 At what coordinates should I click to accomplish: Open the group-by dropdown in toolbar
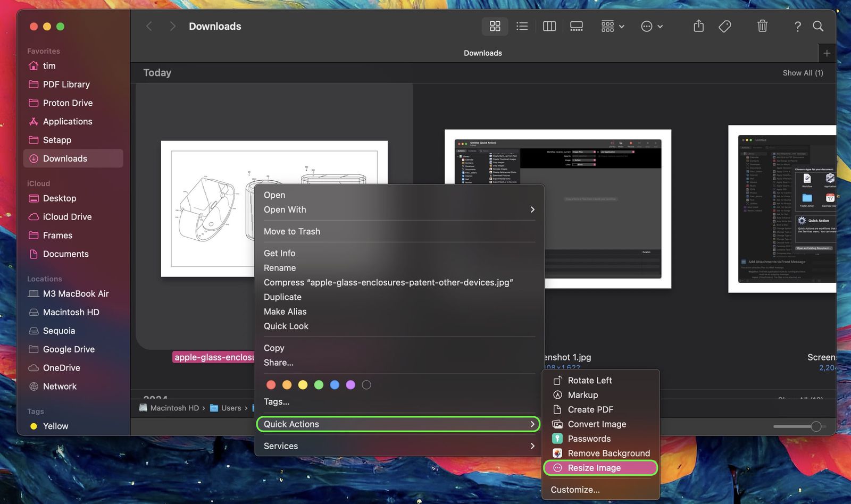[612, 26]
